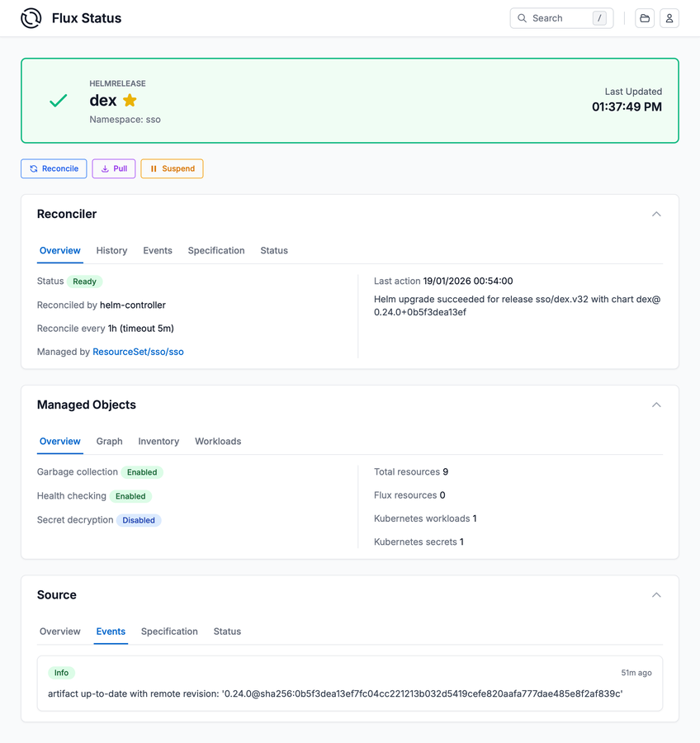Open the Graph tab in Managed Objects

point(109,442)
